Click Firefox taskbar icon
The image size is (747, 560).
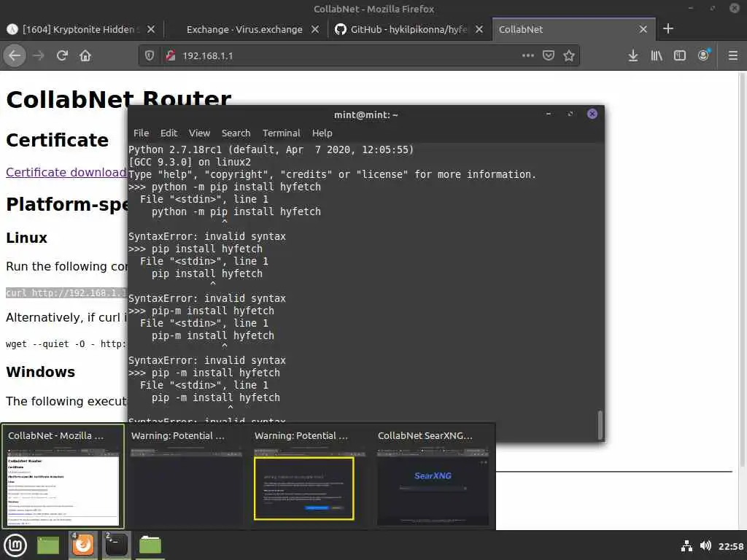pos(83,545)
